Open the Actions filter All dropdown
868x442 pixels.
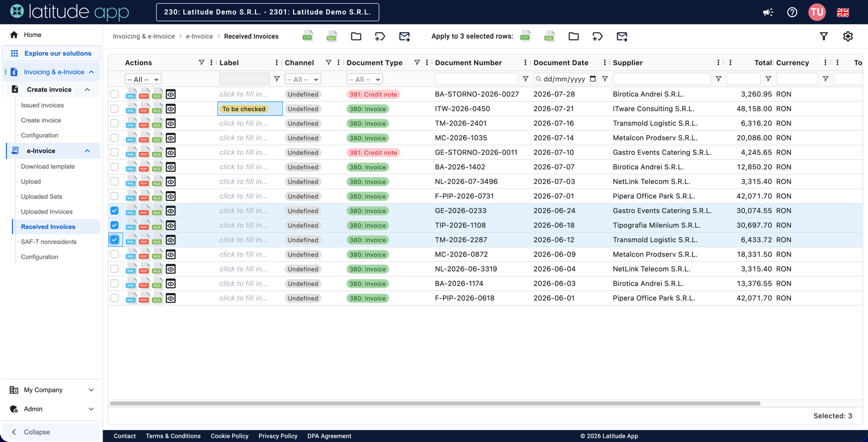tap(143, 79)
